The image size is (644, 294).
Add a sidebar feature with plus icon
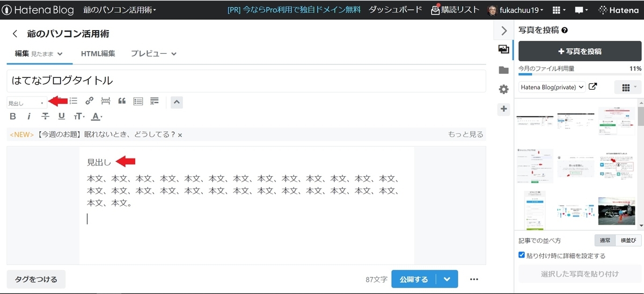[503, 109]
